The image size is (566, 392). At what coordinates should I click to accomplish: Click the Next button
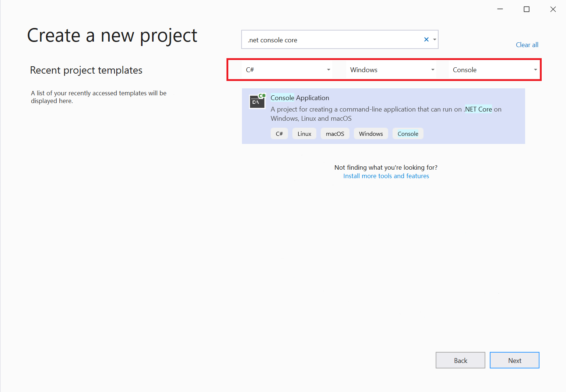(514, 360)
